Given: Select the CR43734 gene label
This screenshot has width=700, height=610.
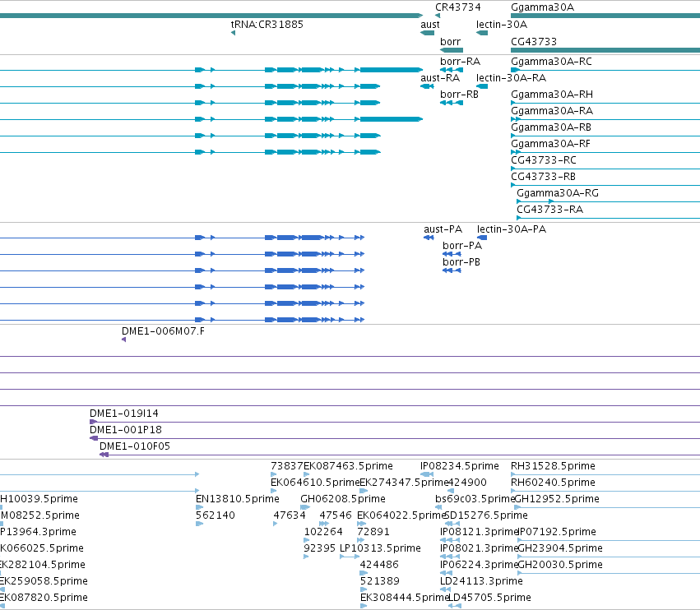Looking at the screenshot, I should point(457,7).
